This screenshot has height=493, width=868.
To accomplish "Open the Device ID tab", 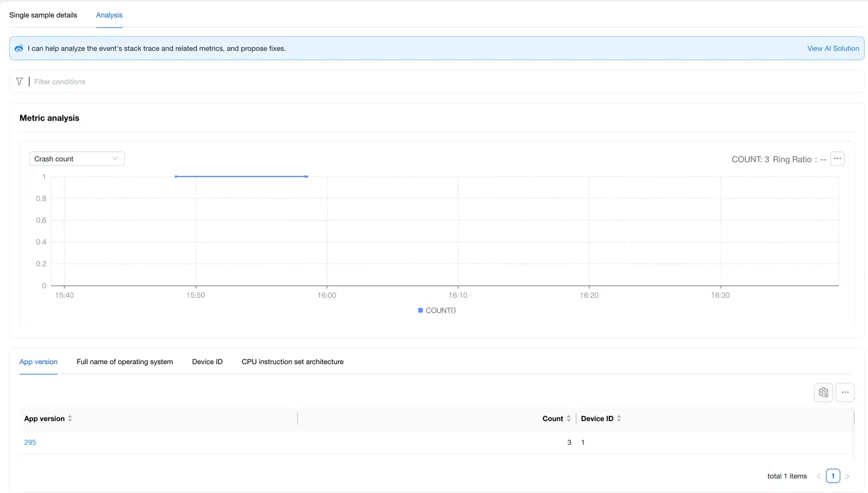I will (x=207, y=362).
